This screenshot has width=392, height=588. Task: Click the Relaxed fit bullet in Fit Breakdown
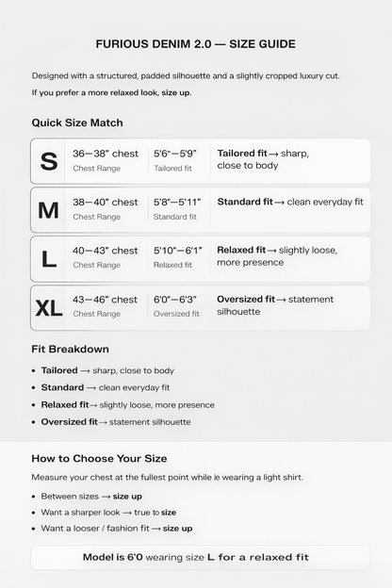(x=127, y=405)
